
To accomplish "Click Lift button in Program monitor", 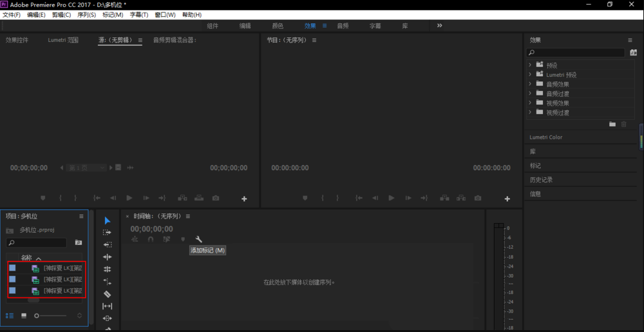I will click(444, 198).
